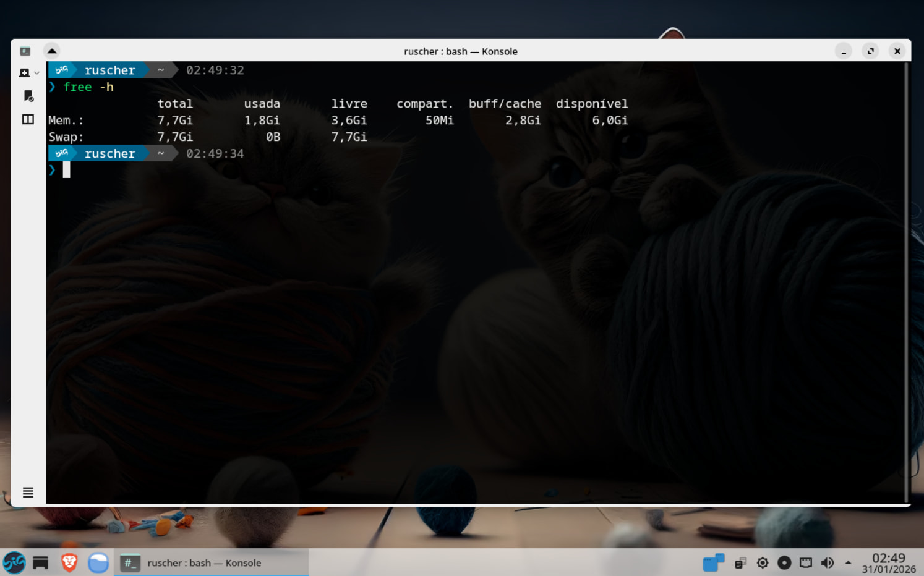Click the bookmark icon in Konsole sidebar

[28, 96]
